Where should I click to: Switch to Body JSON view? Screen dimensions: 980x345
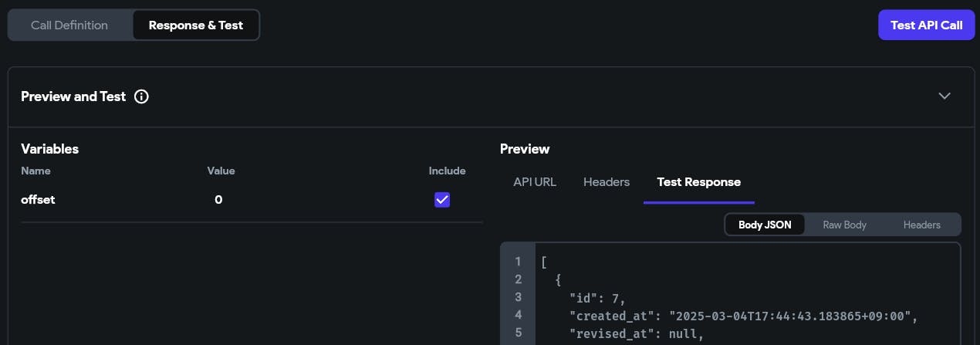[x=764, y=225]
